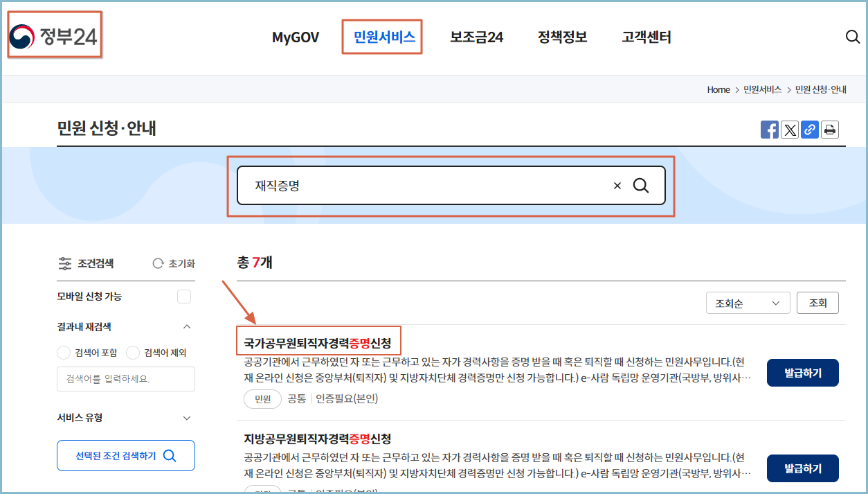Click 발급하기 for 국가공무원퇴직자경력증명신청
868x494 pixels.
(x=802, y=372)
